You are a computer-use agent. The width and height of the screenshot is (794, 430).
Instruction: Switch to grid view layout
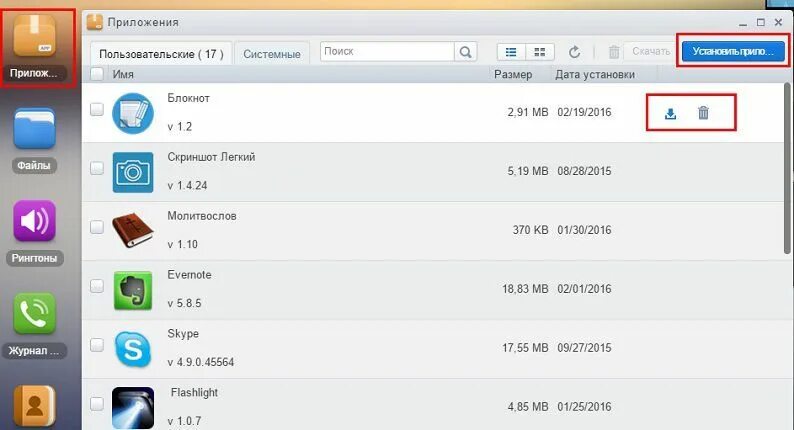coord(540,52)
